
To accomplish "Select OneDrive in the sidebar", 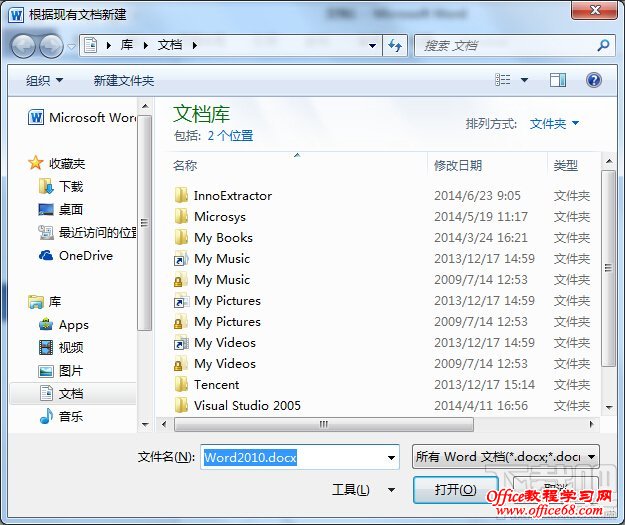I will point(76,256).
